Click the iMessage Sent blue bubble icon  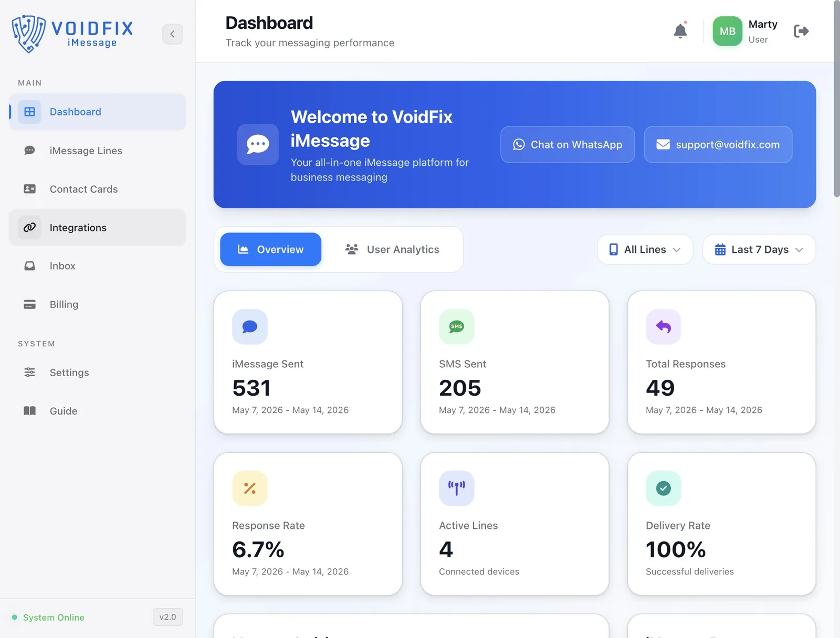(x=250, y=327)
